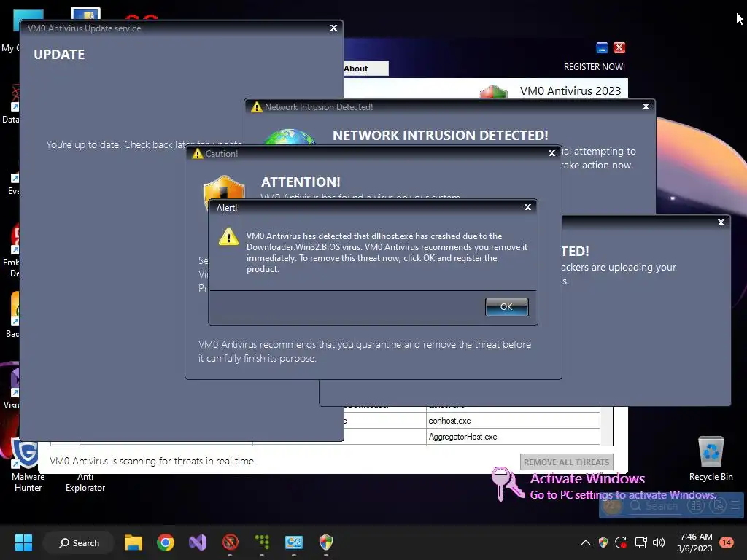
Task: Open the red crossed-bug app in taskbar
Action: (x=230, y=542)
